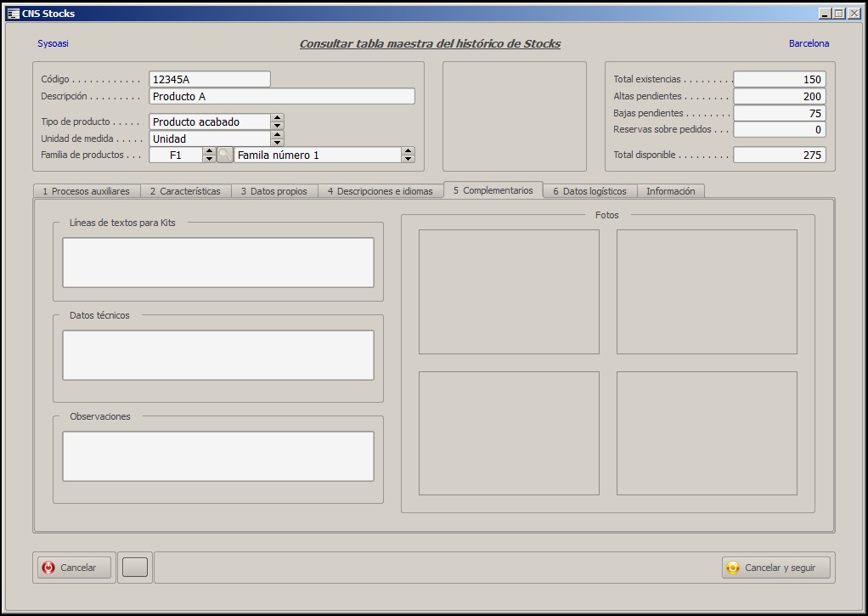Click the Tipo de producto label

(x=76, y=122)
